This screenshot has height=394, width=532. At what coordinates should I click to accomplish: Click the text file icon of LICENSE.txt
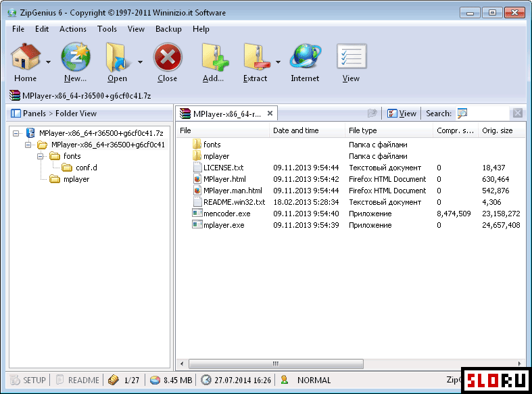(x=197, y=168)
